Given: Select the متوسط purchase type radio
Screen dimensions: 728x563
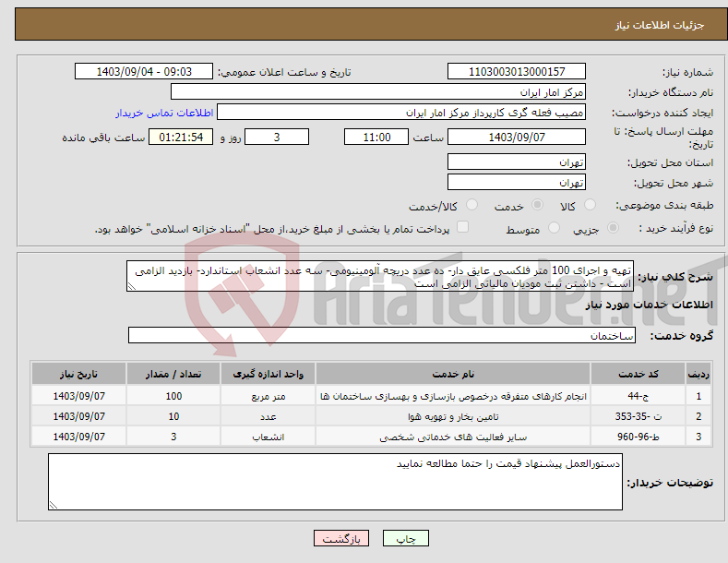Looking at the screenshot, I should 554,228.
